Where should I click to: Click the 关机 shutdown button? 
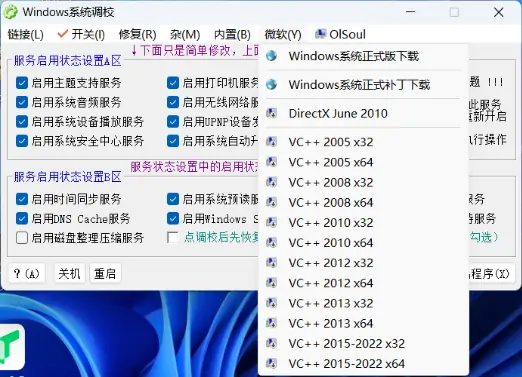tap(69, 274)
